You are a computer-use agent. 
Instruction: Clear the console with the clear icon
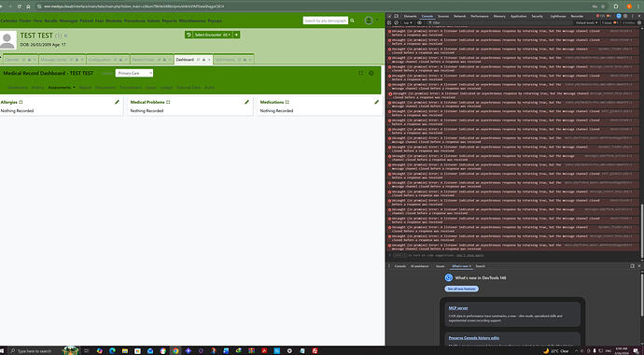coord(396,22)
